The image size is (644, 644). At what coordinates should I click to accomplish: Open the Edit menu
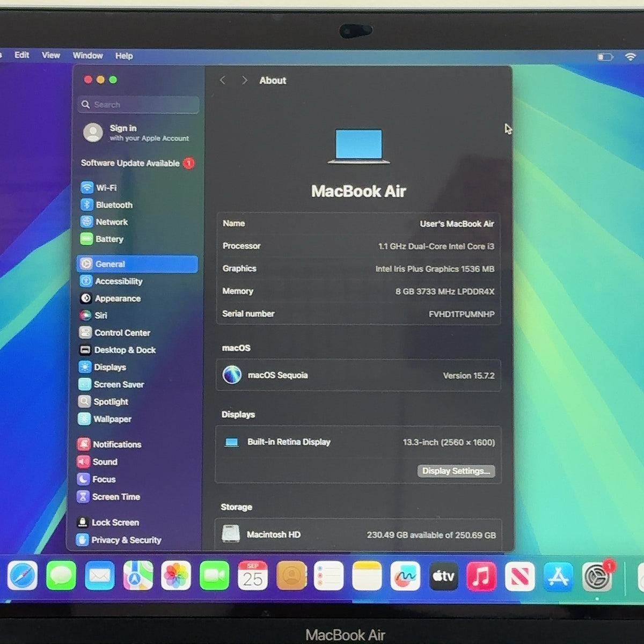coord(21,55)
